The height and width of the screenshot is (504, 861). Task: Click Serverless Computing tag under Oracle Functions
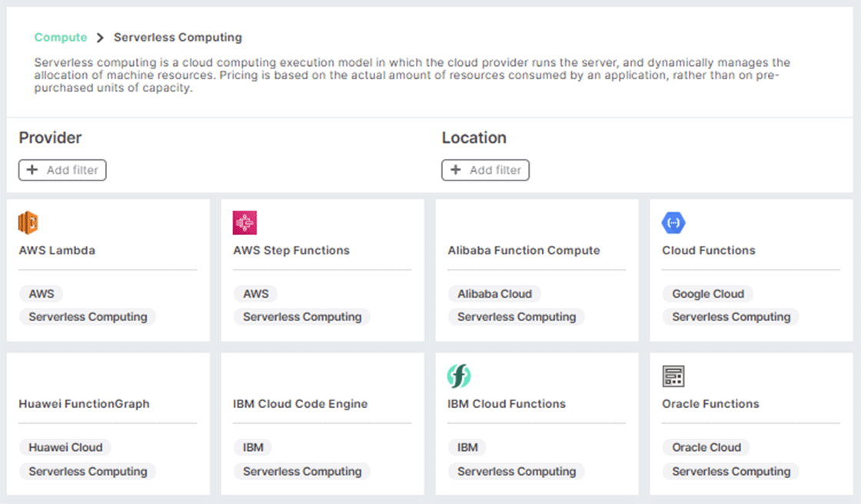731,471
